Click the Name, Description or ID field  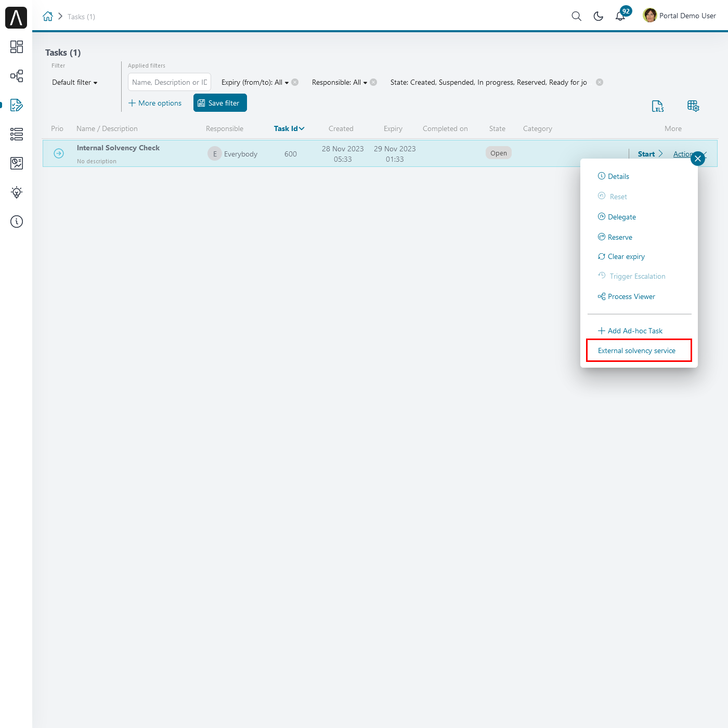click(169, 82)
